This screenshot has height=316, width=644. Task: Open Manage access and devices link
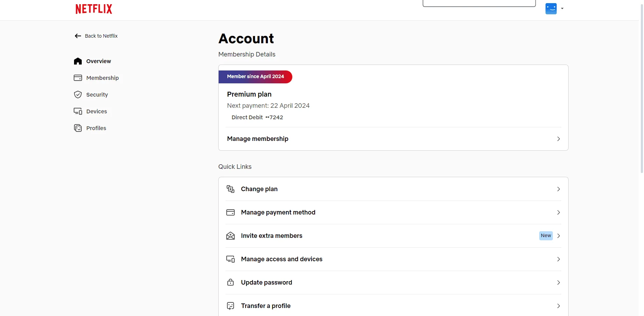pyautogui.click(x=393, y=259)
